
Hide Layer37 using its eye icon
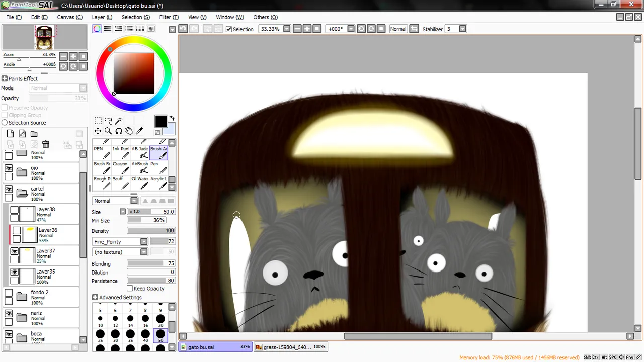(15, 252)
